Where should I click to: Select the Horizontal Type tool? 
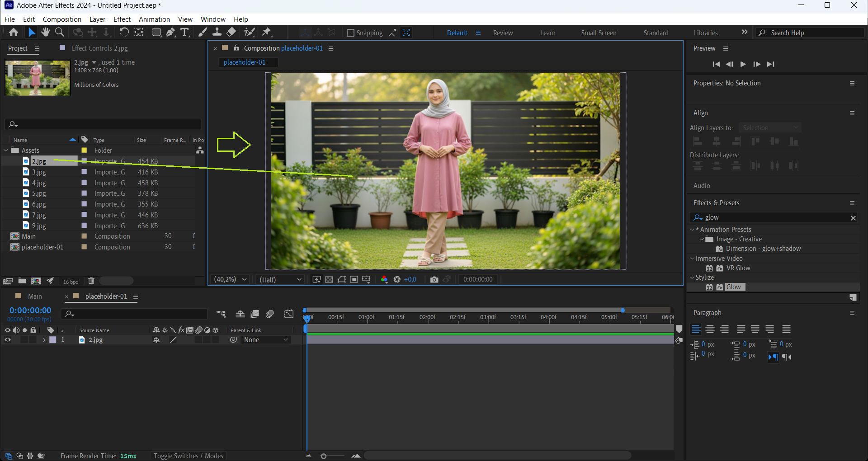pyautogui.click(x=184, y=32)
